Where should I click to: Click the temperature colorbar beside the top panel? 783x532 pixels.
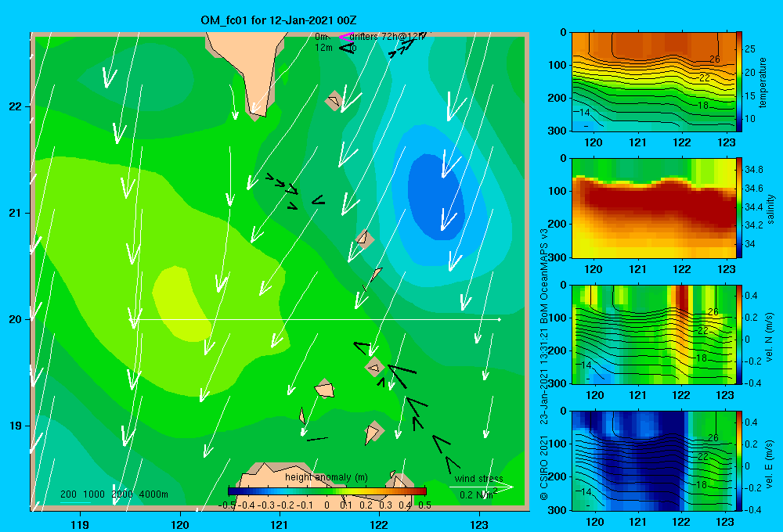[739, 81]
